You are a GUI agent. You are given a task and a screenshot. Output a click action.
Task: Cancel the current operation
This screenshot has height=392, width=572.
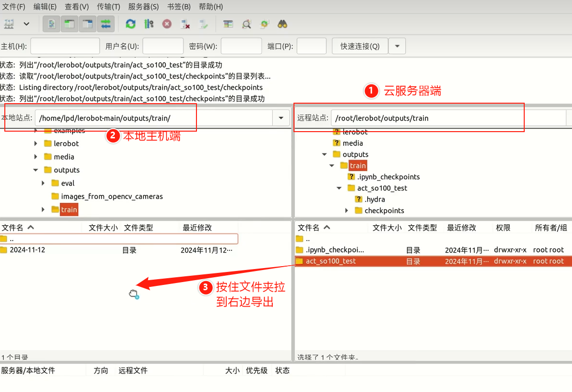tap(167, 24)
